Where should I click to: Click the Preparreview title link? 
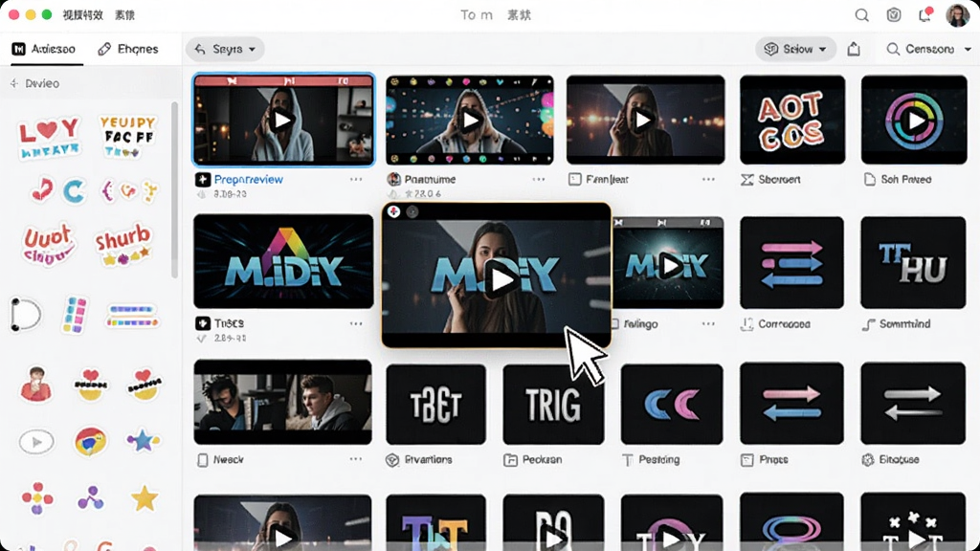248,179
